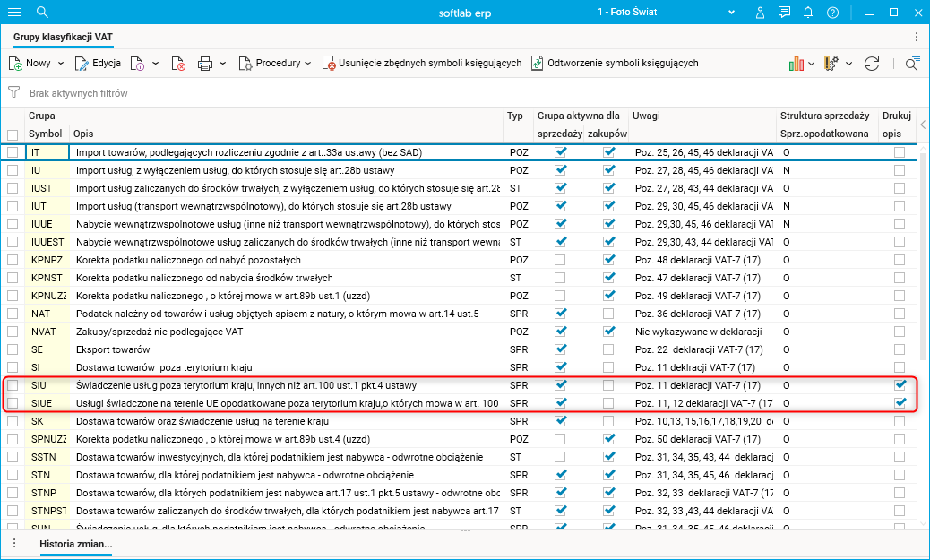Click 'Zakupy/sprzedaż nie podlegające VAT' description
The height and width of the screenshot is (560, 930).
(x=159, y=332)
